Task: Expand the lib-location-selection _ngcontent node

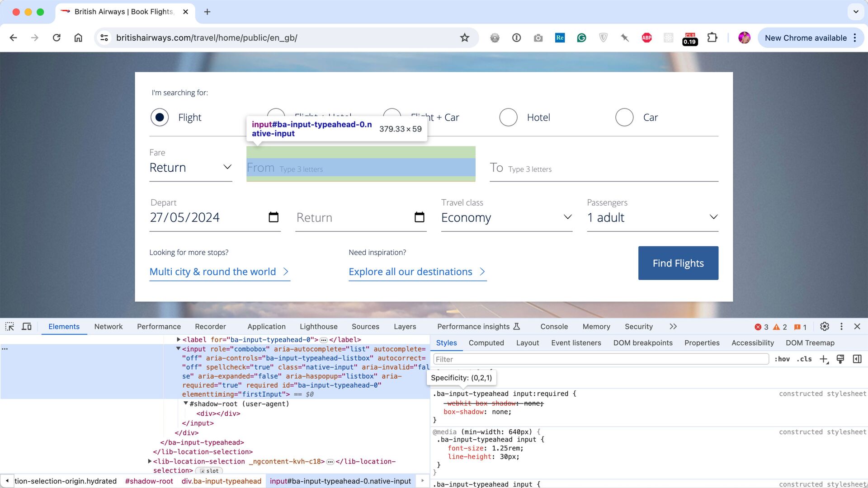Action: [x=150, y=461]
